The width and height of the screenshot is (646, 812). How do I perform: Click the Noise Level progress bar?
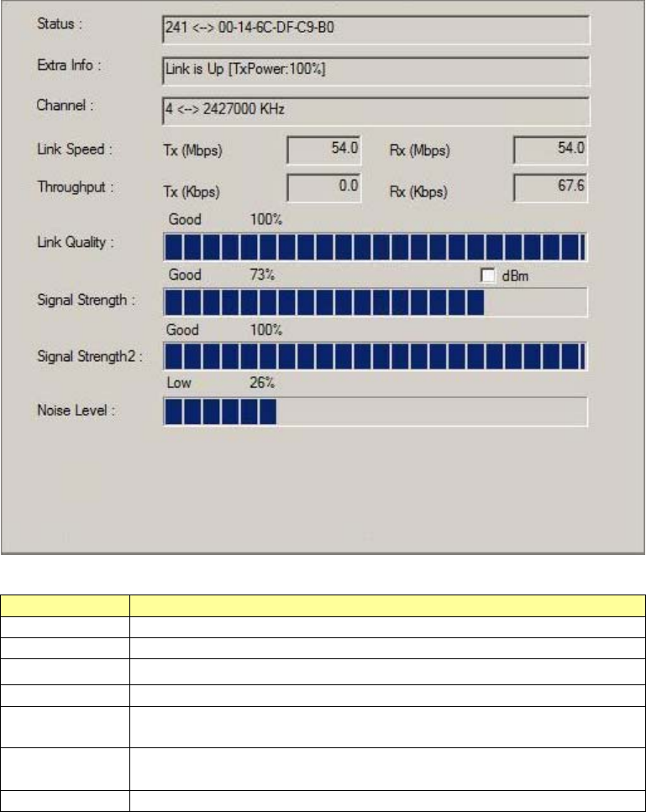click(376, 411)
